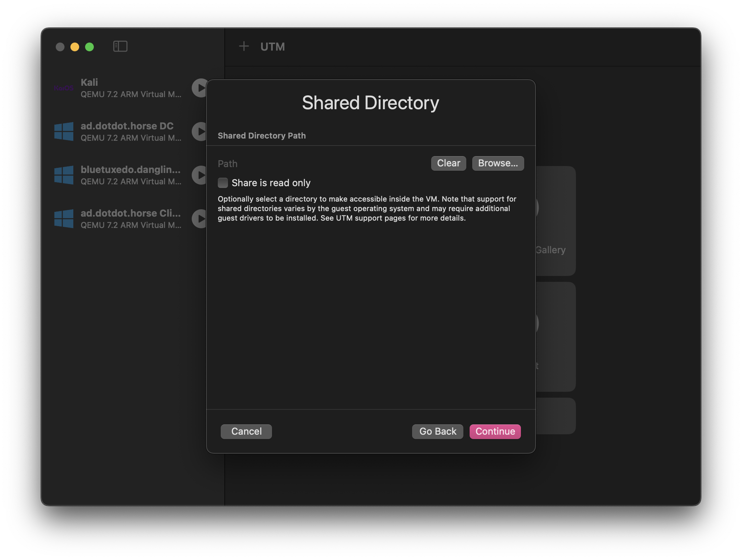
Task: Click the UTM add new VM button
Action: 244,47
